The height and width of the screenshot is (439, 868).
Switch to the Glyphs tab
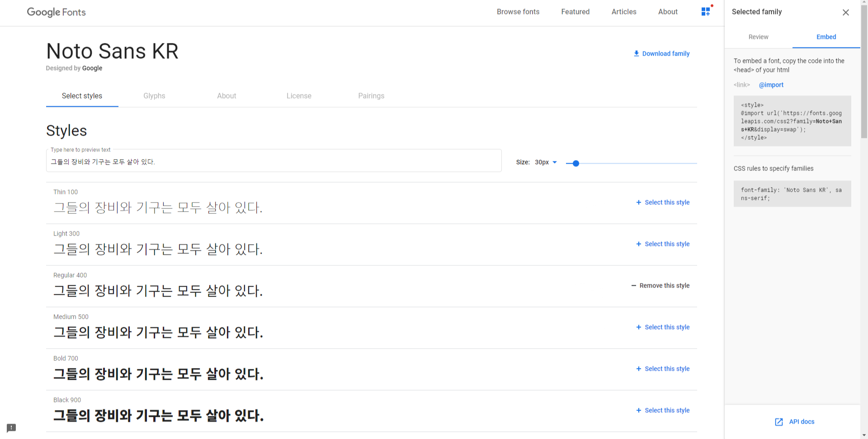tap(154, 96)
